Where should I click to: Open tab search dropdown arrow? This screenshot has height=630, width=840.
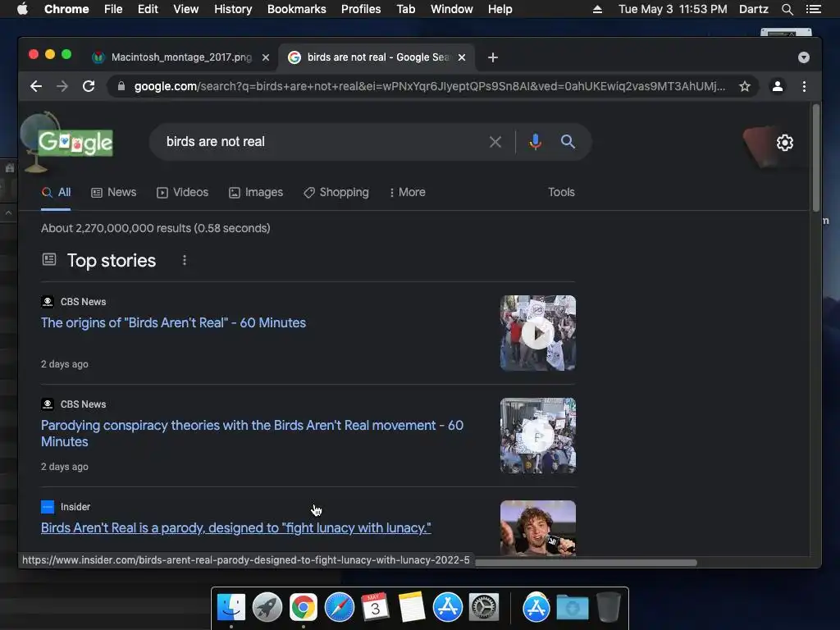tap(804, 57)
